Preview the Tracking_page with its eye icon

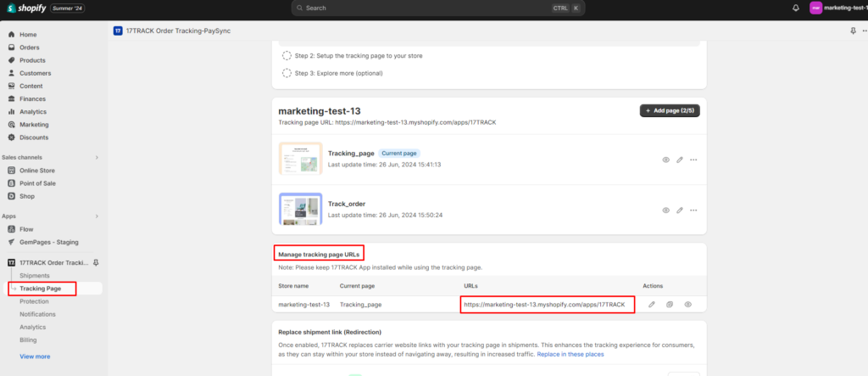(x=665, y=160)
